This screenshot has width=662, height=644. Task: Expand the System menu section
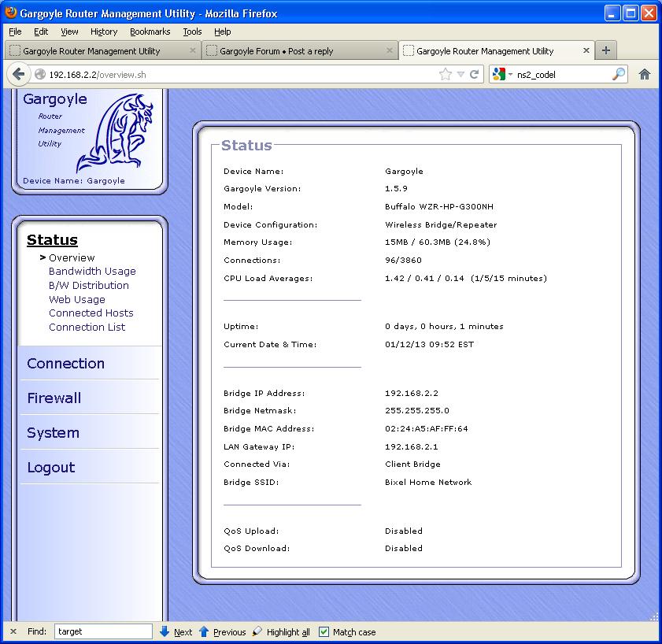(x=54, y=433)
